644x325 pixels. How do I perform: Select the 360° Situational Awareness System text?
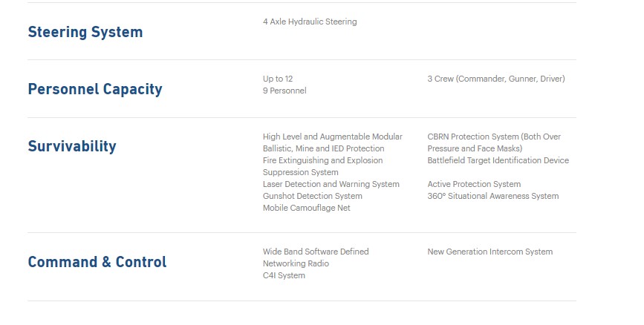pyautogui.click(x=492, y=196)
